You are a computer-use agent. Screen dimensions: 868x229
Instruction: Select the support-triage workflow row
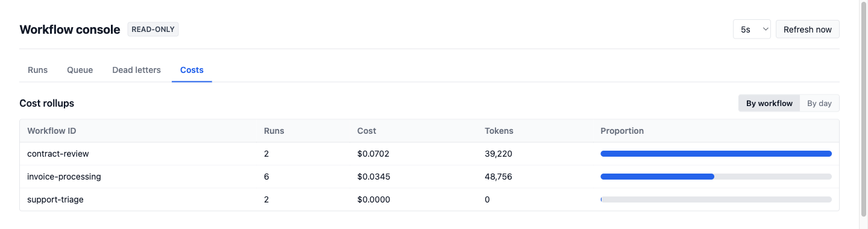(x=429, y=199)
